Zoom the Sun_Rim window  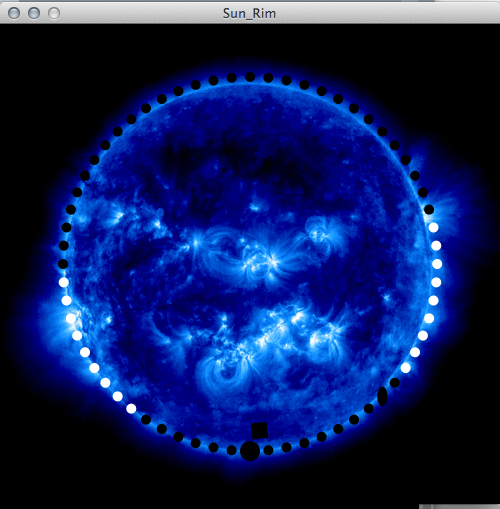click(54, 13)
